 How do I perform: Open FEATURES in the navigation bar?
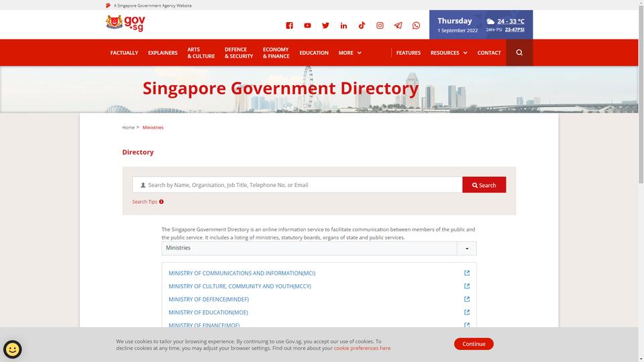[409, 53]
